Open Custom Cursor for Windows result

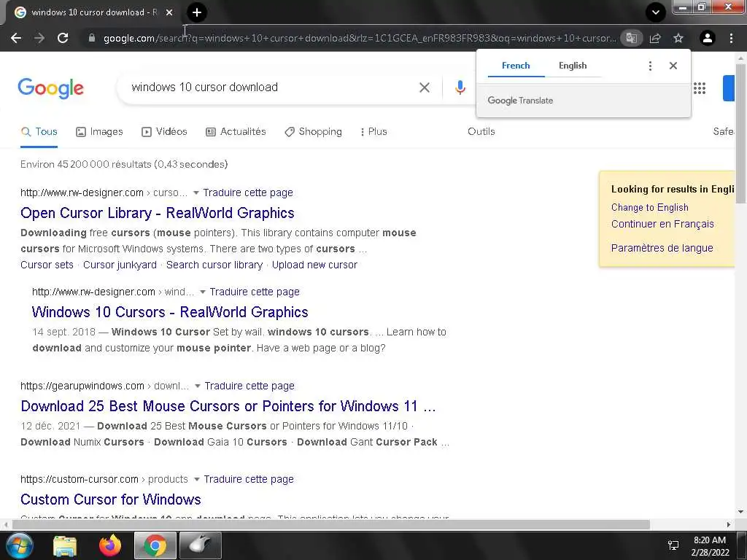point(111,499)
